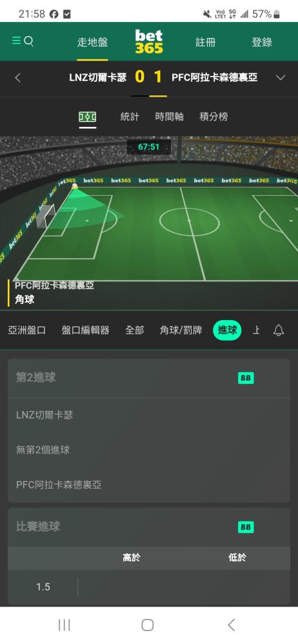Open the BB bet builder badge for 第2進球

tap(246, 378)
